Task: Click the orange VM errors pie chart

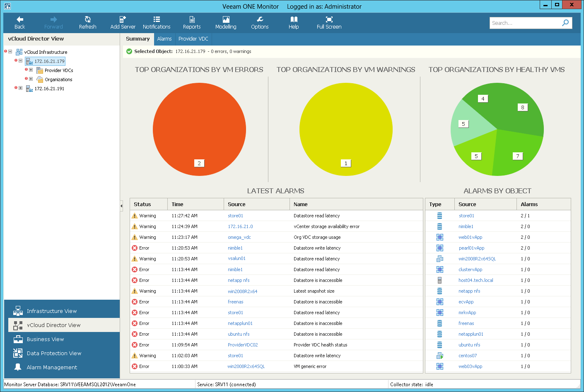Action: click(199, 129)
